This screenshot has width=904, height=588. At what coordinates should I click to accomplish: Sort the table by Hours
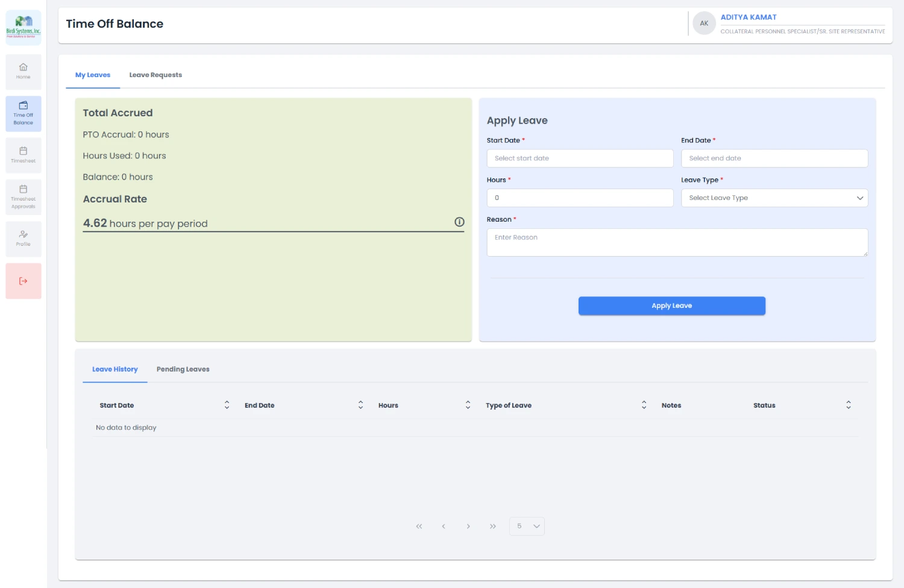[468, 405]
